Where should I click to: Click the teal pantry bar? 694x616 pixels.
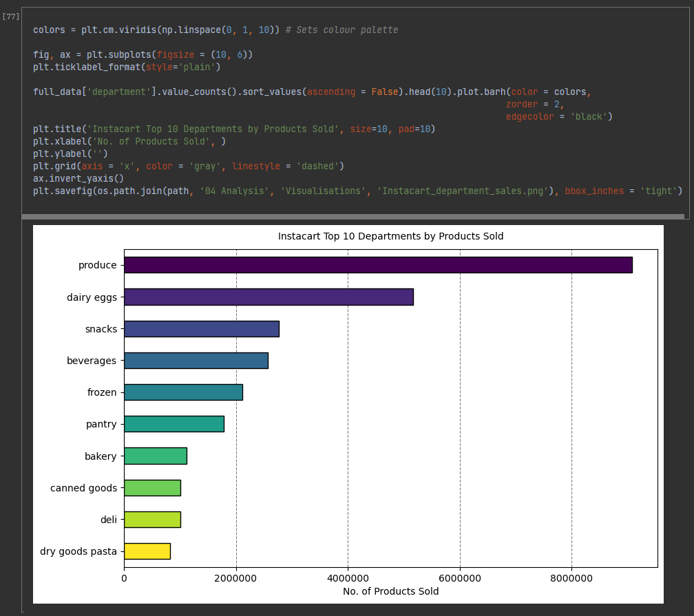174,424
